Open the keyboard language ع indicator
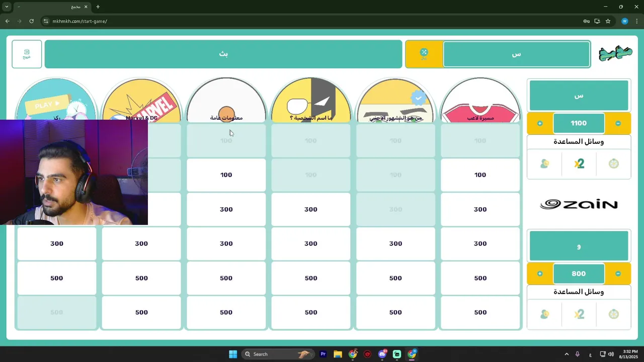The height and width of the screenshot is (362, 644). [x=590, y=354]
